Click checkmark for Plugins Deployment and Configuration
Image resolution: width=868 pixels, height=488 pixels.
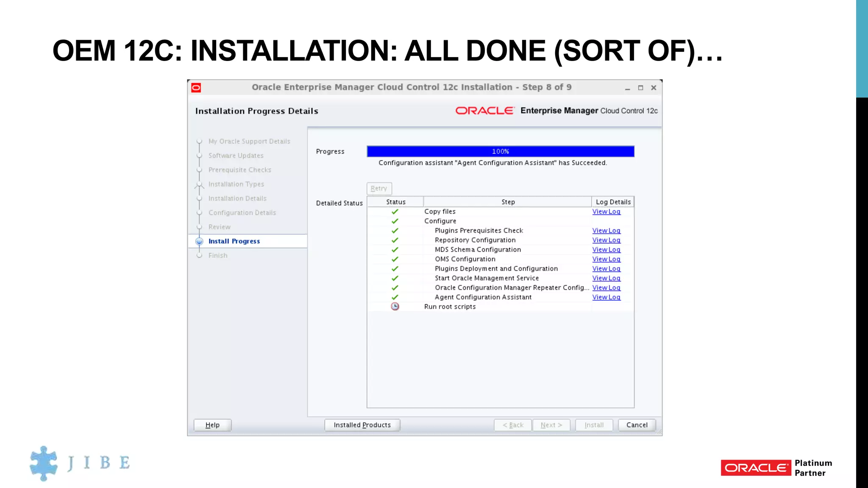[395, 269]
